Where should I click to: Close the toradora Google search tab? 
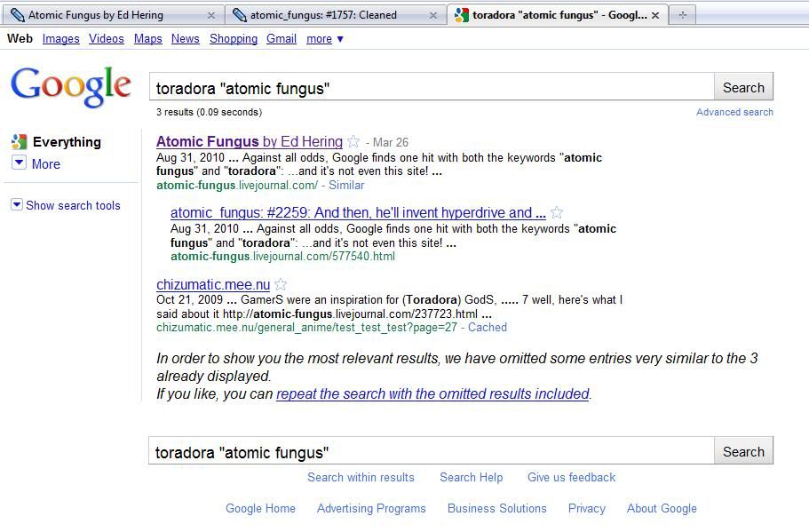click(x=655, y=15)
